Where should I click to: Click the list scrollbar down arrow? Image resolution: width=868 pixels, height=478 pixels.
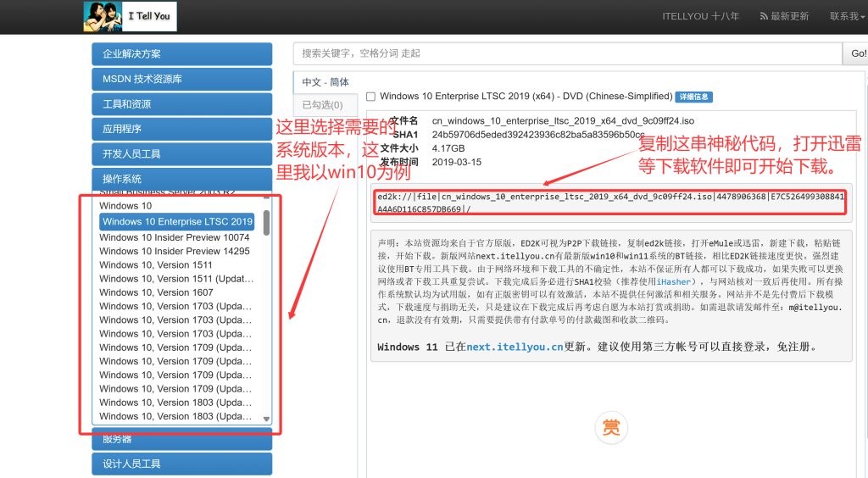point(266,419)
